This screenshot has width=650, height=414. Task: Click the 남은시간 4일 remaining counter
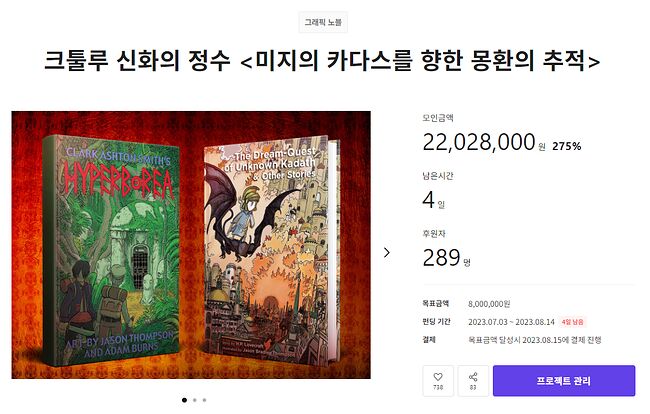click(x=434, y=200)
